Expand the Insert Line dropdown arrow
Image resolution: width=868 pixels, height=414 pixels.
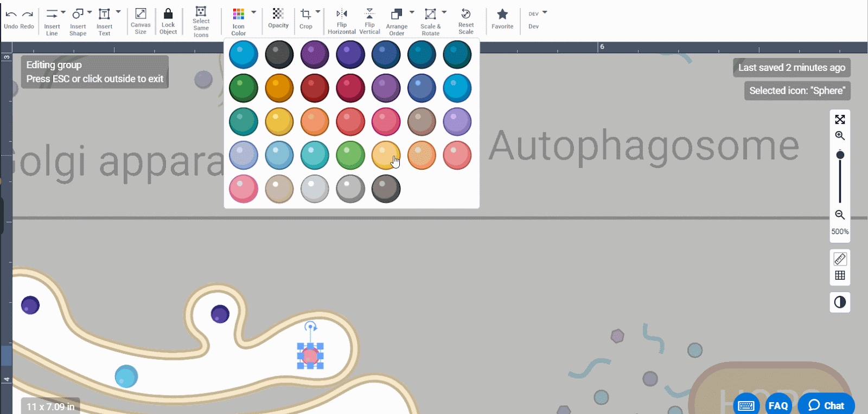click(63, 12)
